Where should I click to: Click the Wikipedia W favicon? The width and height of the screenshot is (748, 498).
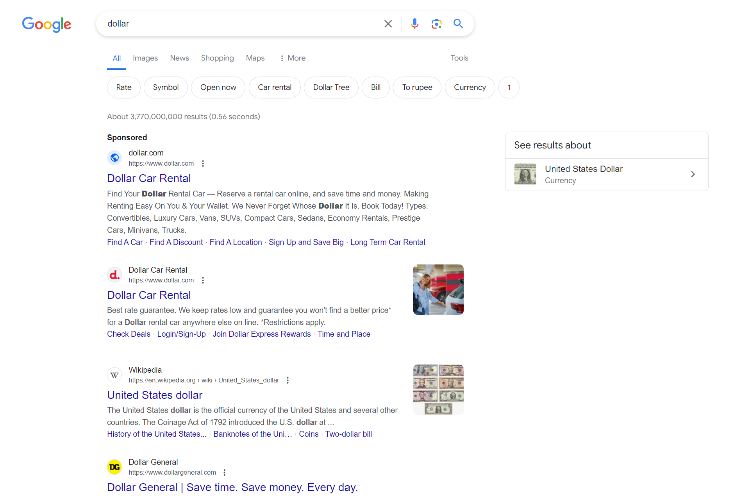click(114, 375)
